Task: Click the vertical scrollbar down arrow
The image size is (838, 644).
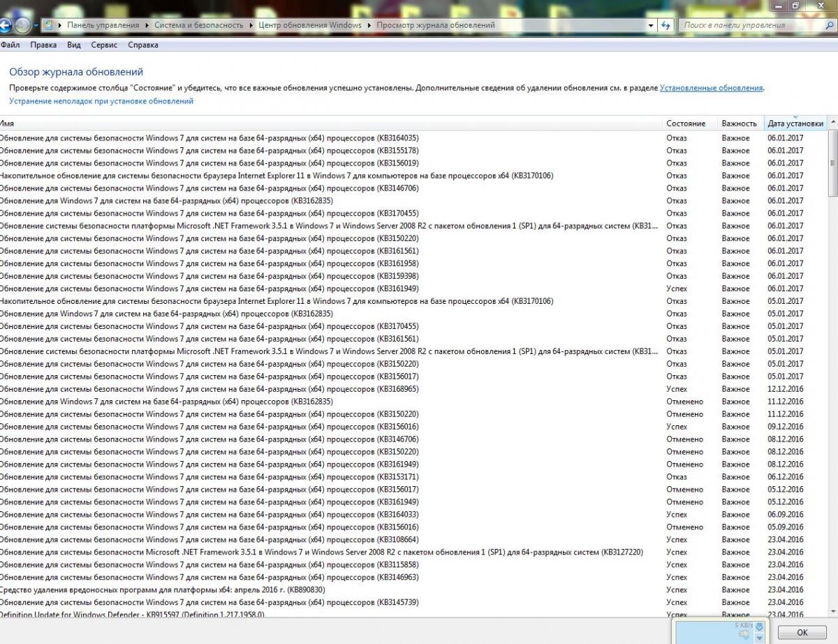Action: pyautogui.click(x=832, y=612)
